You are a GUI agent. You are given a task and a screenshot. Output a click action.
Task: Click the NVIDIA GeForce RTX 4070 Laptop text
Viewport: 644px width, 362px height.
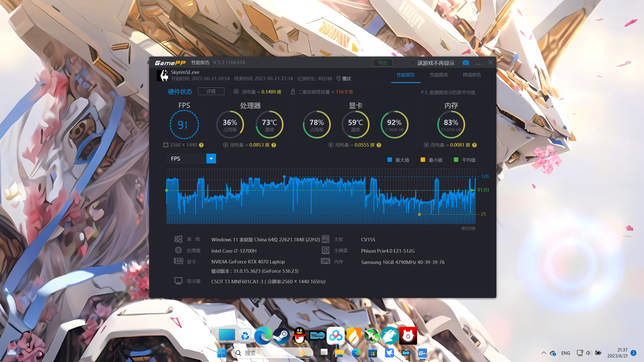point(248,262)
